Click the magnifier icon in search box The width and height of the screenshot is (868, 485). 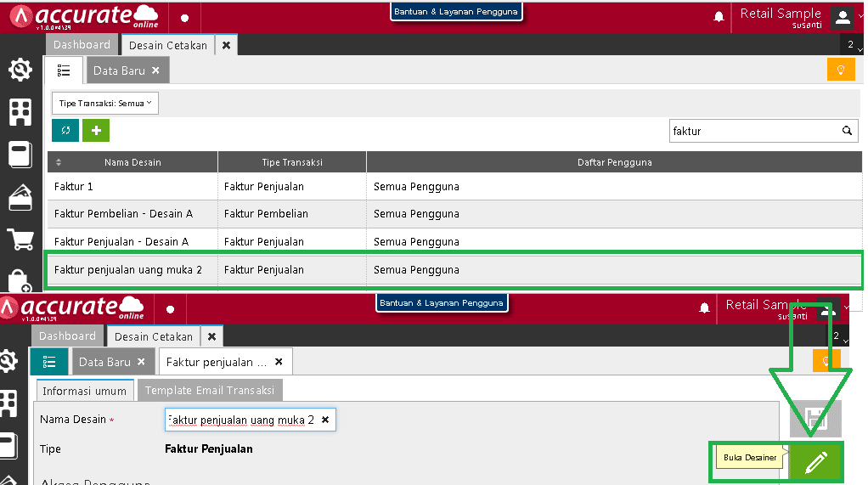point(846,131)
